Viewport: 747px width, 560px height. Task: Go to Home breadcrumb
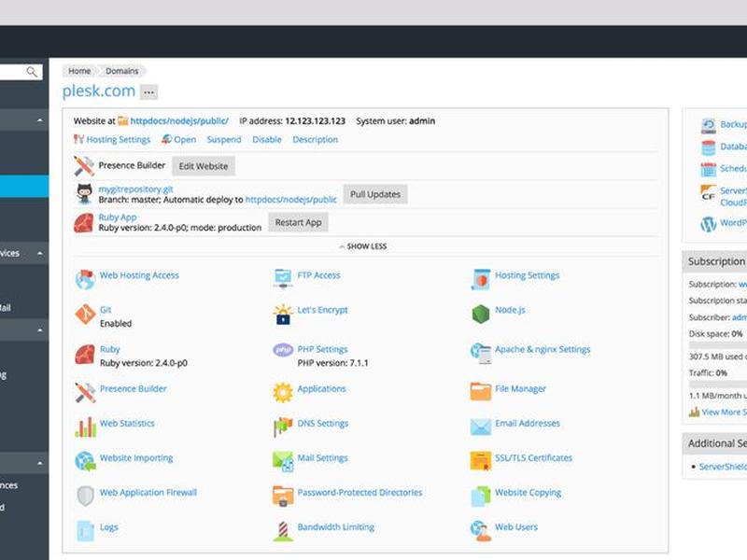pos(79,71)
